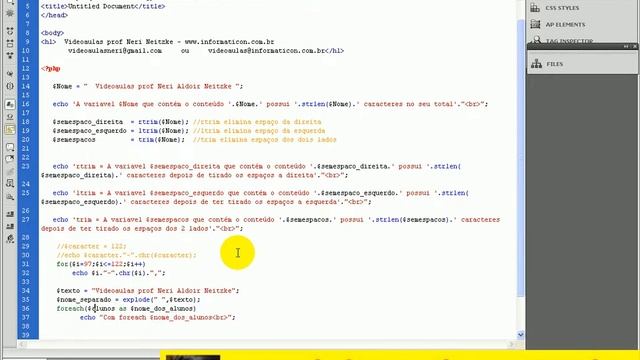The height and width of the screenshot is (360, 640).
Task: Click the $Nome variable assignment line
Action: click(148, 87)
